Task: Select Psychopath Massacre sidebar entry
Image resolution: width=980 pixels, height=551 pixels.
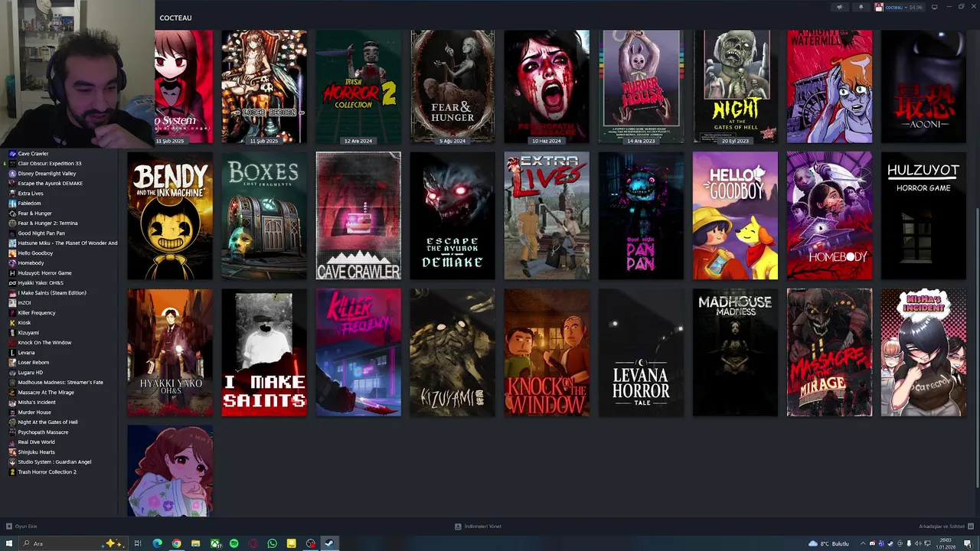Action: coord(43,432)
